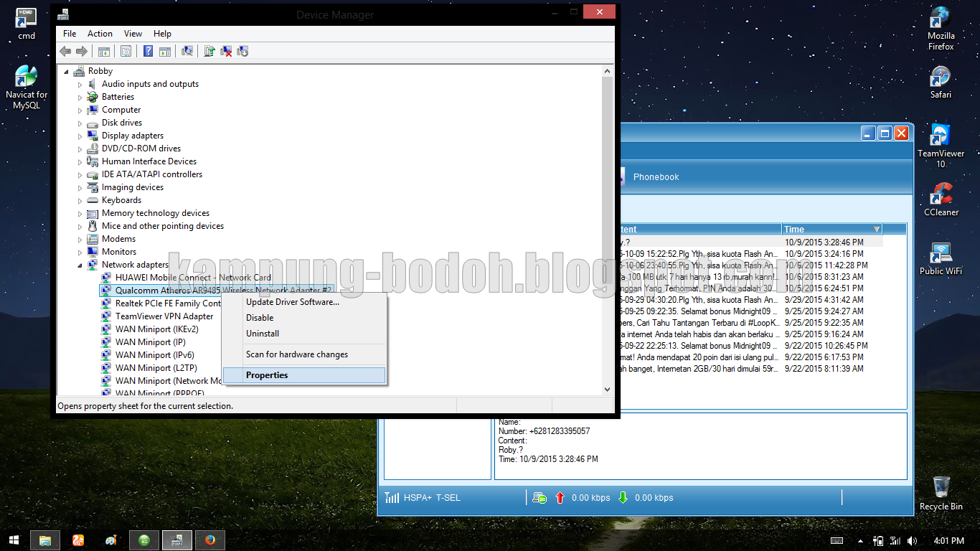Click the volume icon in system tray
Viewport: 980px width, 551px height.
tap(912, 540)
